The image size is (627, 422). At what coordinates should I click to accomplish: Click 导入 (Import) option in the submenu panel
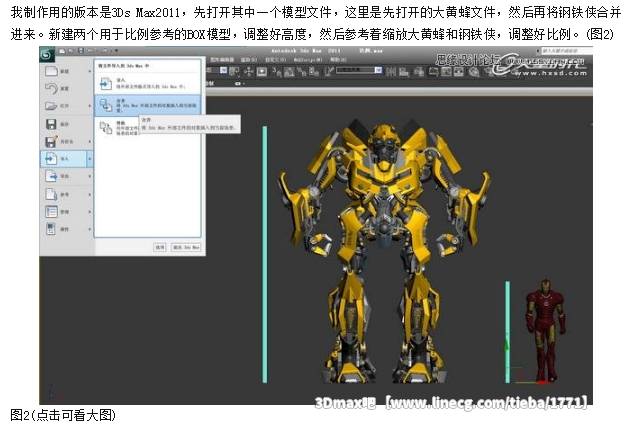pos(148,83)
